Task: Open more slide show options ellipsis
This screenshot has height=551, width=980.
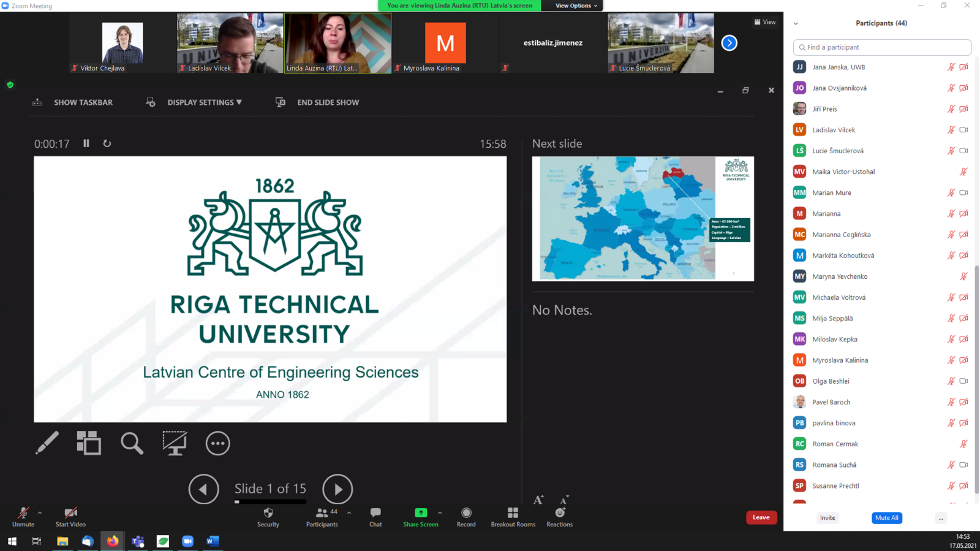Action: point(217,443)
